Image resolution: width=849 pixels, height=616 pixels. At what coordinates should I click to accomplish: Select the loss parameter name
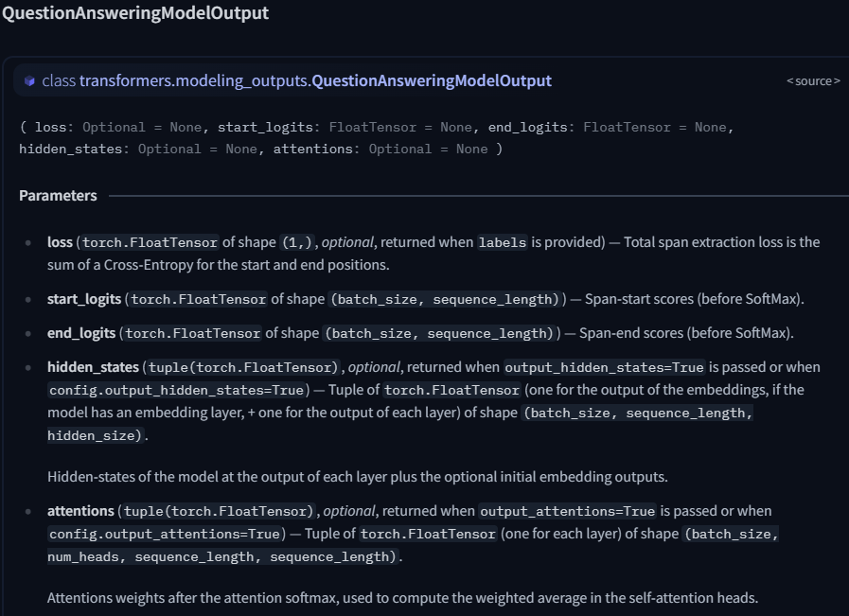point(60,242)
